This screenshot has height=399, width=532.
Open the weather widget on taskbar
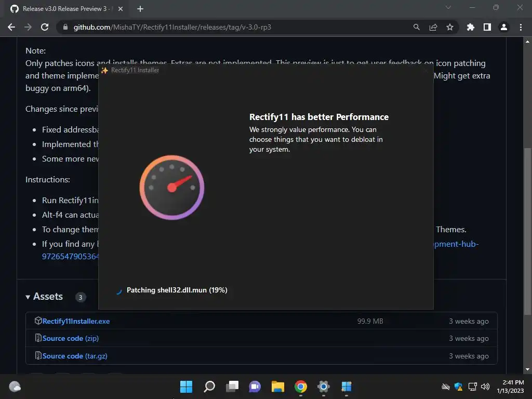pyautogui.click(x=15, y=387)
